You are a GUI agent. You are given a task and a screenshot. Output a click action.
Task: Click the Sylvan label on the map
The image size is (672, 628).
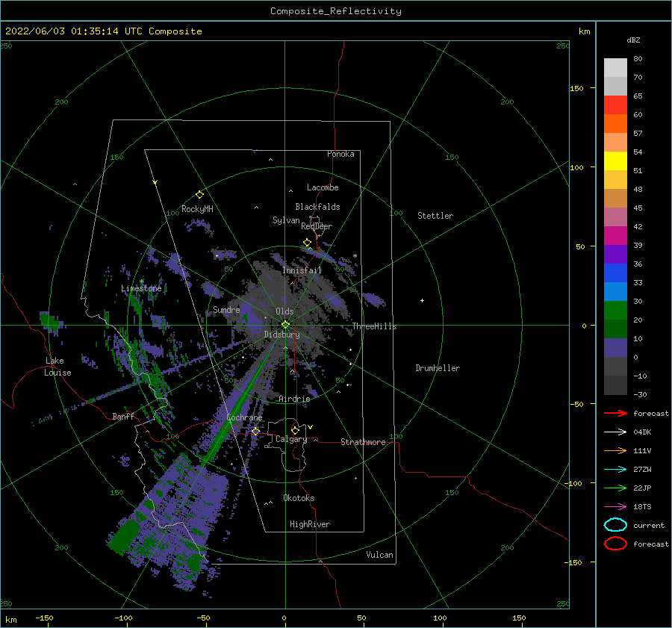click(286, 220)
